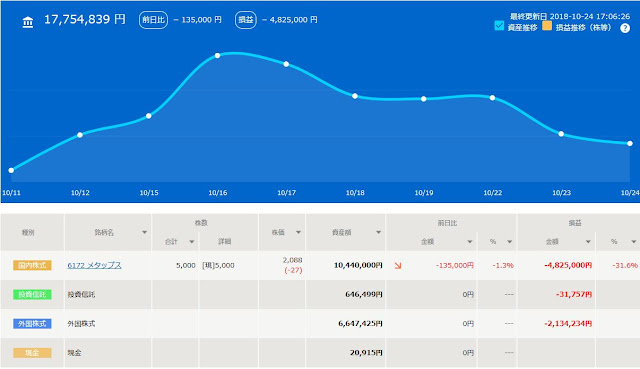This screenshot has height=369, width=640.
Task: Click the orange 現金 category badge
Action: (32, 353)
